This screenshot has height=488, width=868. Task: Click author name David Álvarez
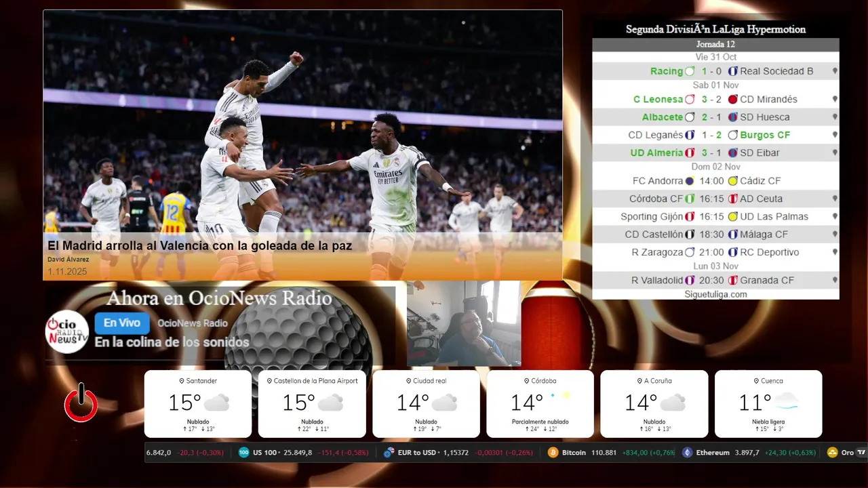[68, 260]
